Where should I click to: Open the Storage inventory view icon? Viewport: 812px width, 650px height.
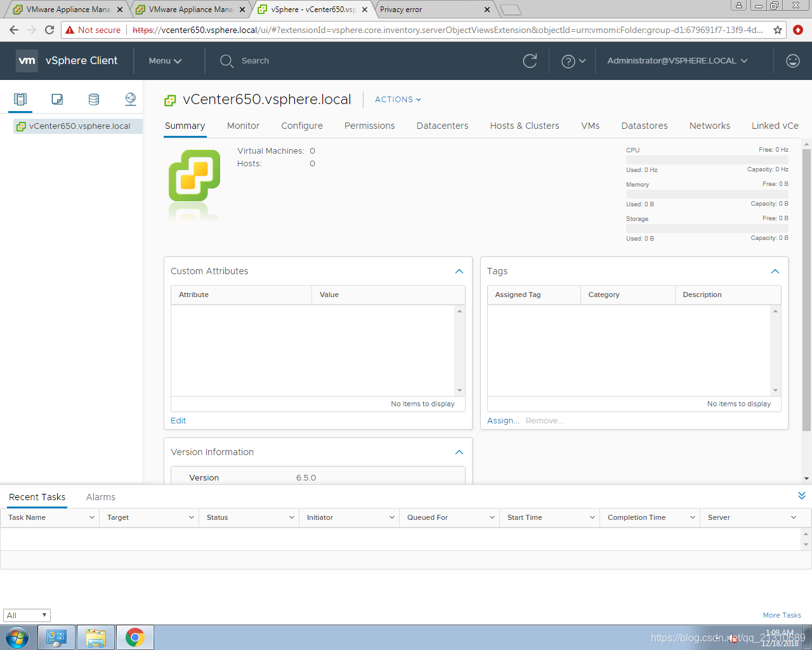click(x=94, y=99)
